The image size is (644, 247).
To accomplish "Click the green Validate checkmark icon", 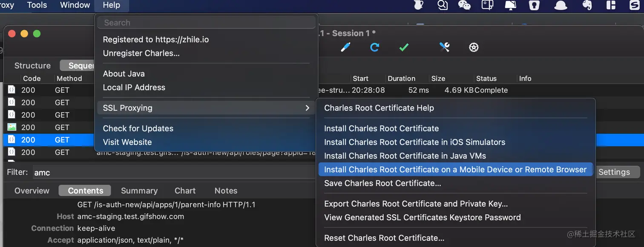I will click(404, 47).
